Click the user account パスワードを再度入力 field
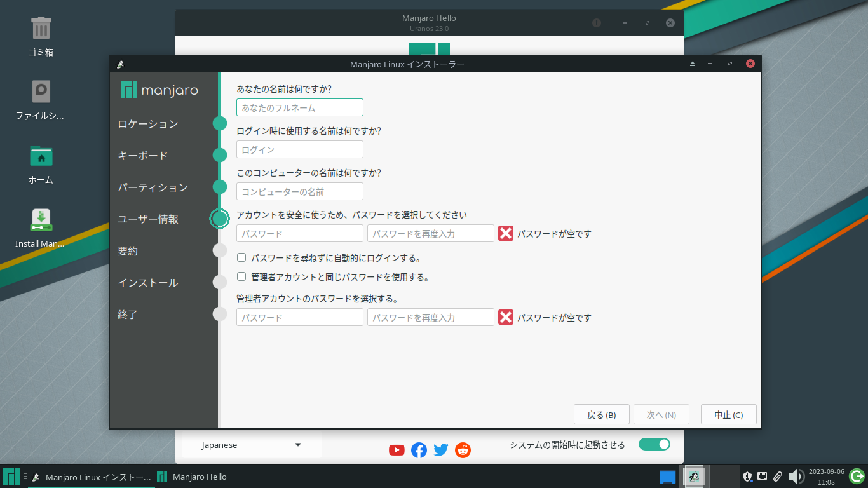 click(431, 233)
